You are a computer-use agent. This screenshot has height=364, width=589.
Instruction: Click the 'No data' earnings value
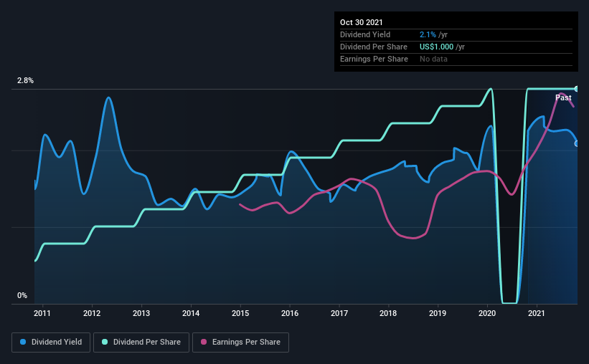(x=433, y=59)
